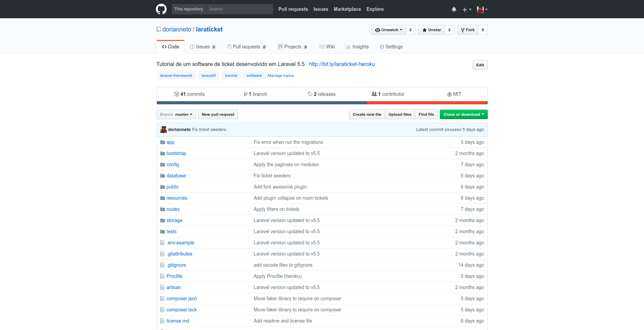This screenshot has height=330, width=644.
Task: View the 41 commits history
Action: click(x=189, y=94)
